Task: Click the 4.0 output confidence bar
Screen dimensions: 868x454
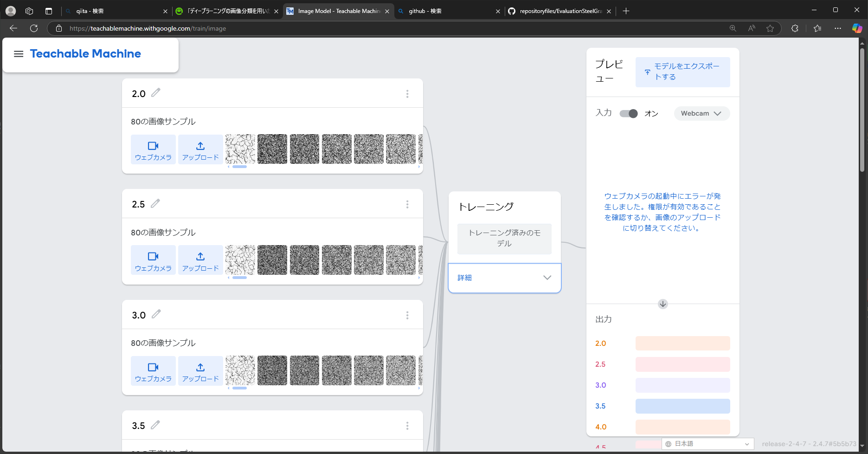Action: [x=682, y=427]
